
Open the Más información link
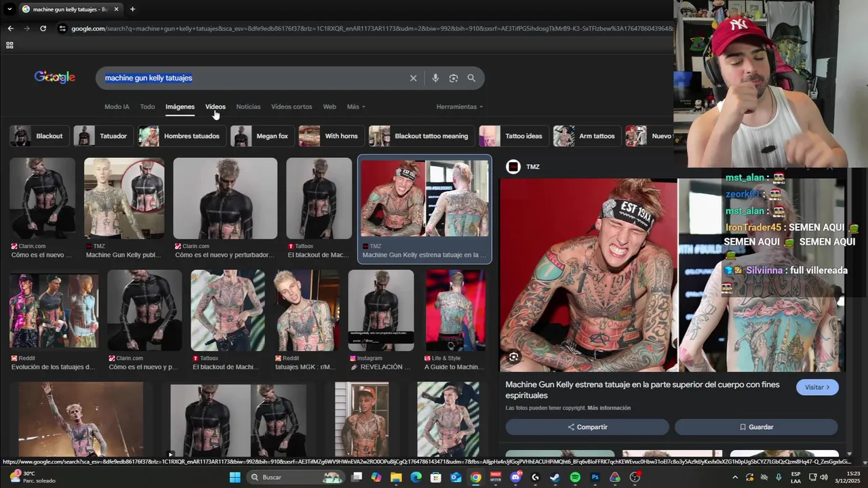609,408
